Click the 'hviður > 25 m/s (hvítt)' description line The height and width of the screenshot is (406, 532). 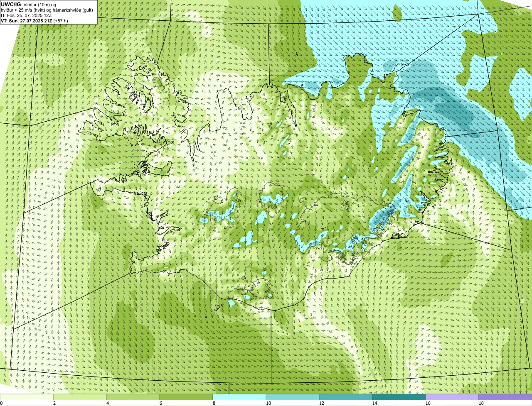47,10
